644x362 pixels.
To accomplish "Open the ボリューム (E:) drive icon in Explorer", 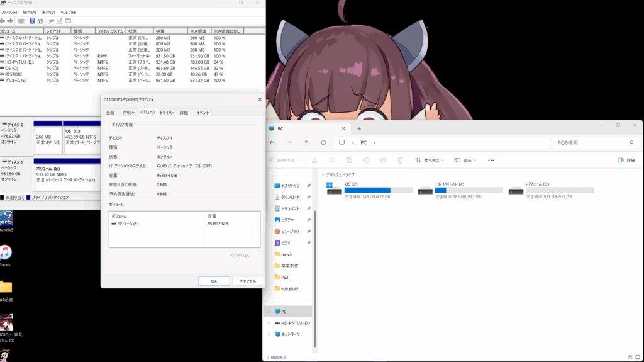I will [516, 191].
